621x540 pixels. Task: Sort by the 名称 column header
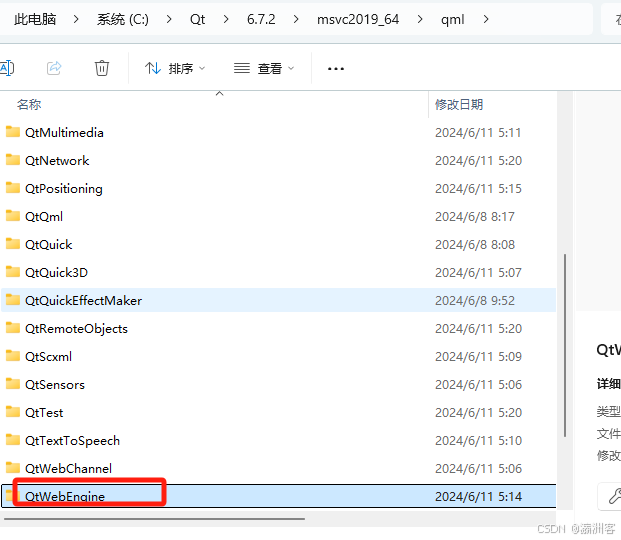[29, 105]
